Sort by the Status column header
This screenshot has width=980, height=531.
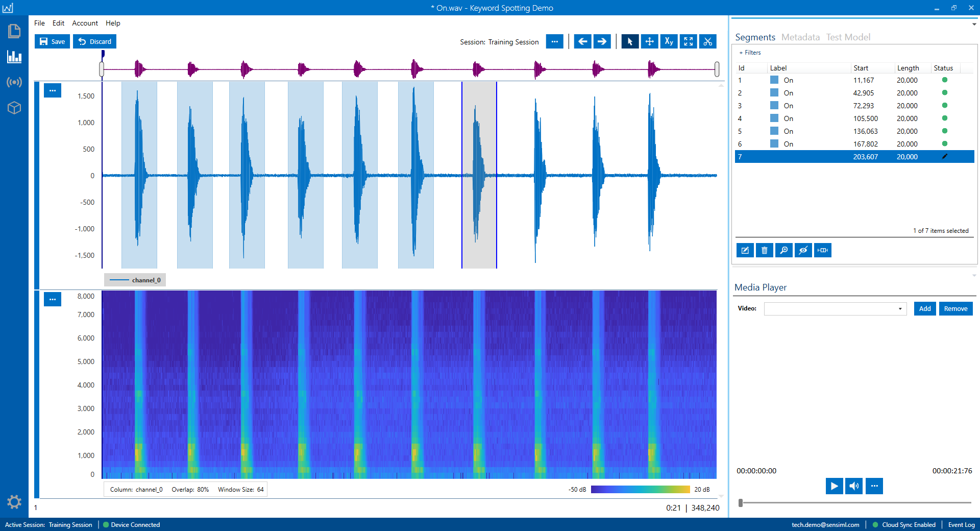pos(945,68)
